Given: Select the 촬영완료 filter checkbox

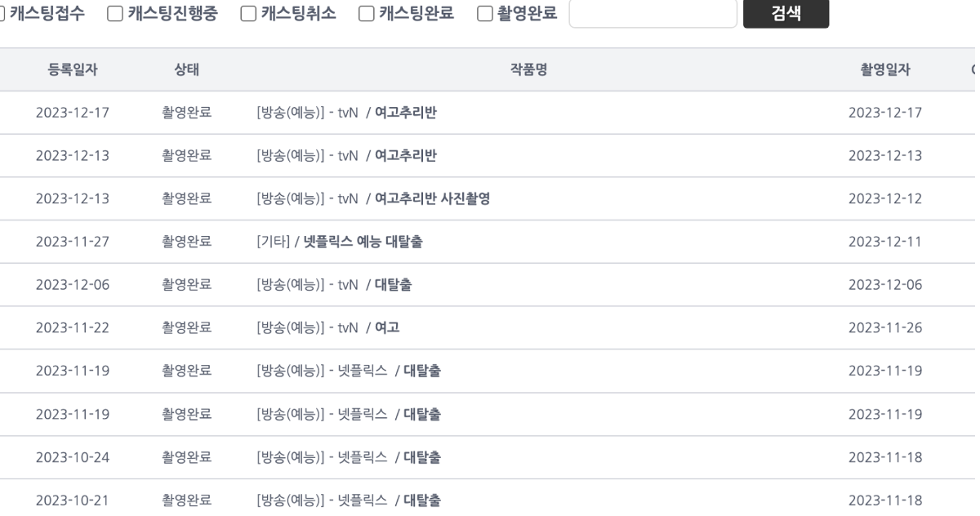Looking at the screenshot, I should tap(484, 14).
